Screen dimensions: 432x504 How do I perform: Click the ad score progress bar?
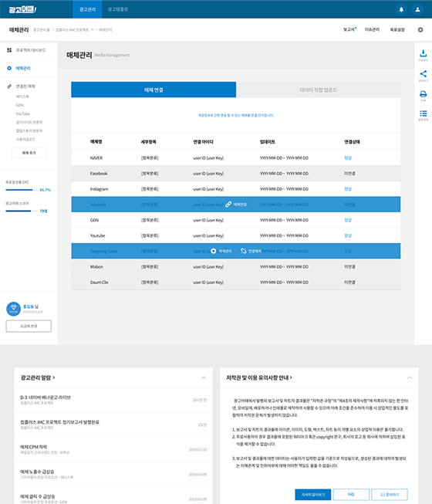point(21,211)
